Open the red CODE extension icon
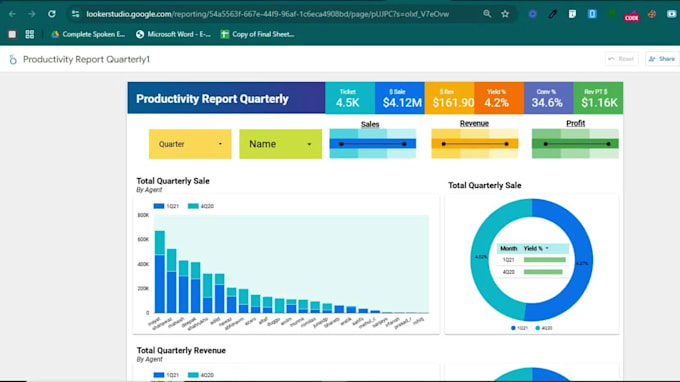The image size is (680, 382). click(x=632, y=16)
